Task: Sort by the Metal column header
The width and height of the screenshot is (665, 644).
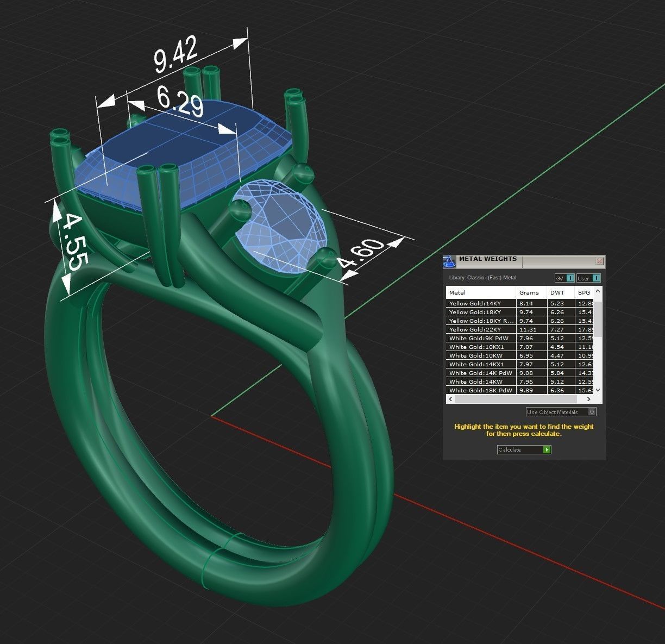Action: [481, 292]
